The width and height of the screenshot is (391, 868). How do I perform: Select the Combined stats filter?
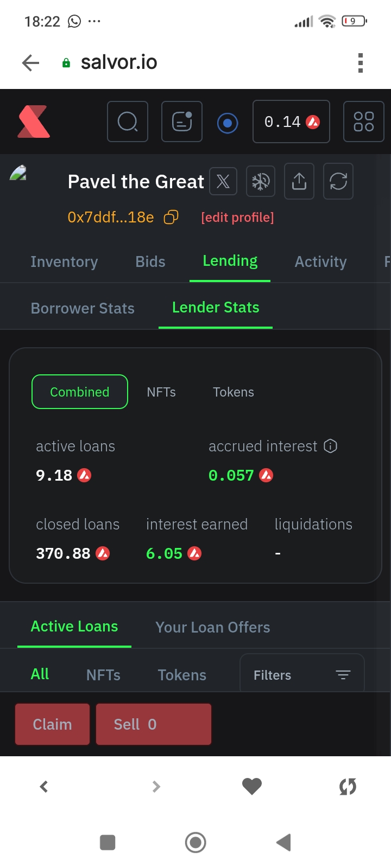(x=80, y=392)
